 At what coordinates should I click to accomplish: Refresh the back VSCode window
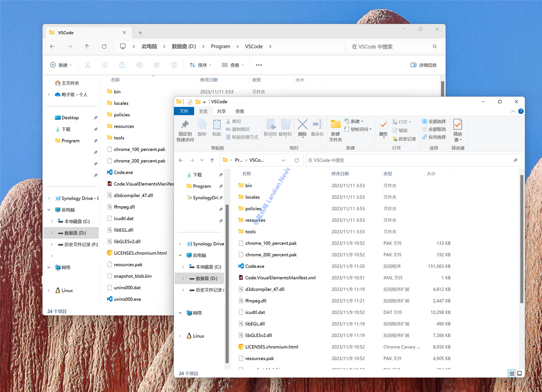104,47
